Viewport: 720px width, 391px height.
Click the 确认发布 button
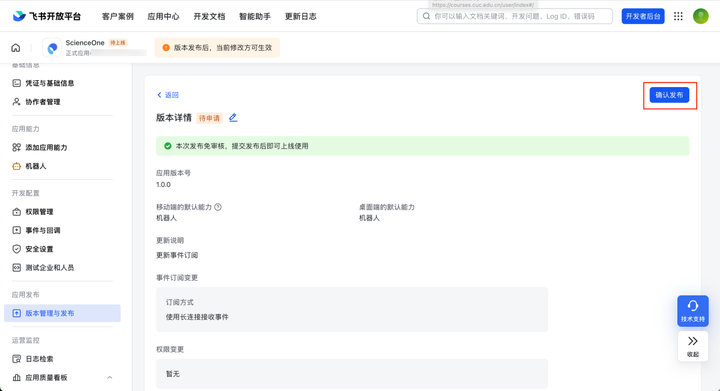pos(669,95)
